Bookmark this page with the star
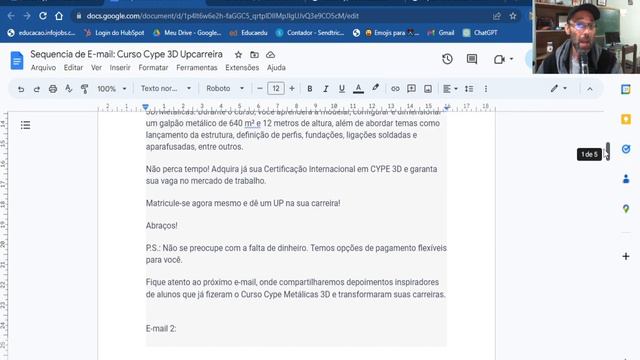Image resolution: width=640 pixels, height=360 pixels. [x=513, y=16]
